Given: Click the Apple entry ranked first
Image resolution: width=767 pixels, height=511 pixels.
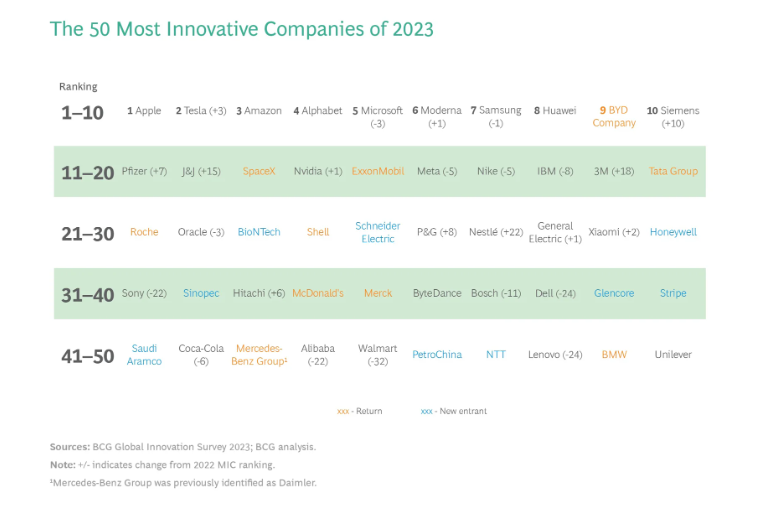Looking at the screenshot, I should (144, 111).
